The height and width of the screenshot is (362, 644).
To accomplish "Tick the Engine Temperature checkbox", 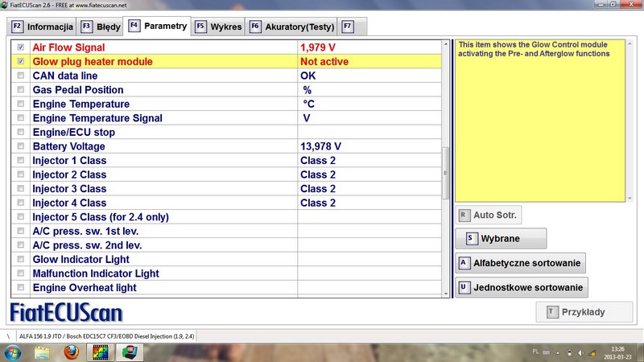I will [x=21, y=104].
